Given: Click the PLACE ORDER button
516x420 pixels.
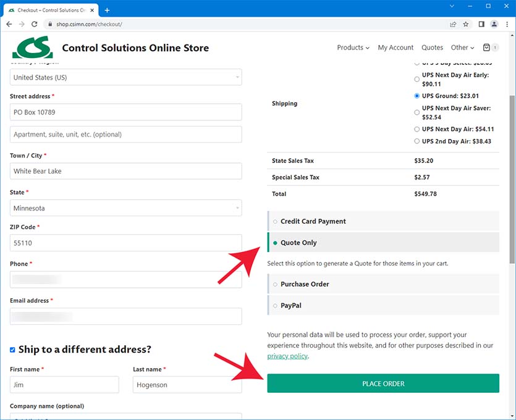Looking at the screenshot, I should click(383, 383).
